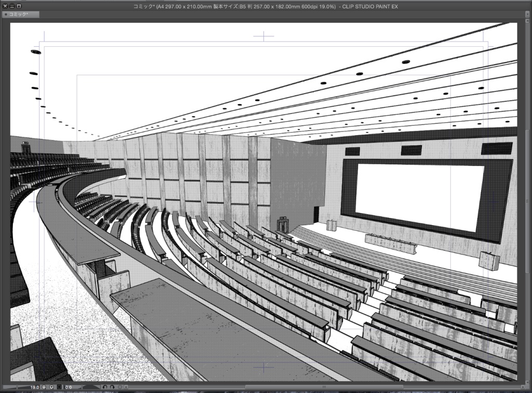Click the zoom in magnifier icon
532x393 pixels.
pos(51,387)
